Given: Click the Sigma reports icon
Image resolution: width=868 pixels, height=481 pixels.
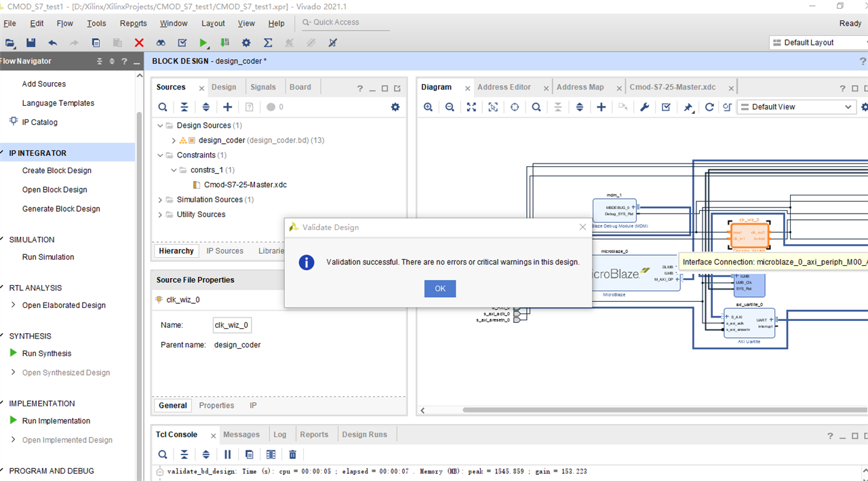Looking at the screenshot, I should coord(268,42).
